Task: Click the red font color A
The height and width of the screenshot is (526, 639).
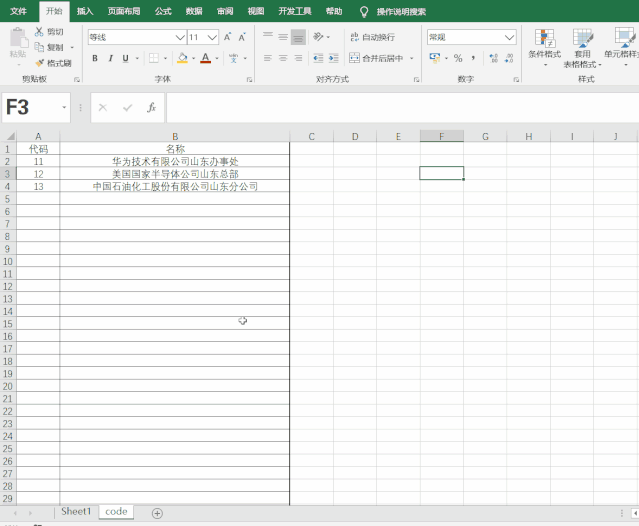Action: click(x=206, y=58)
